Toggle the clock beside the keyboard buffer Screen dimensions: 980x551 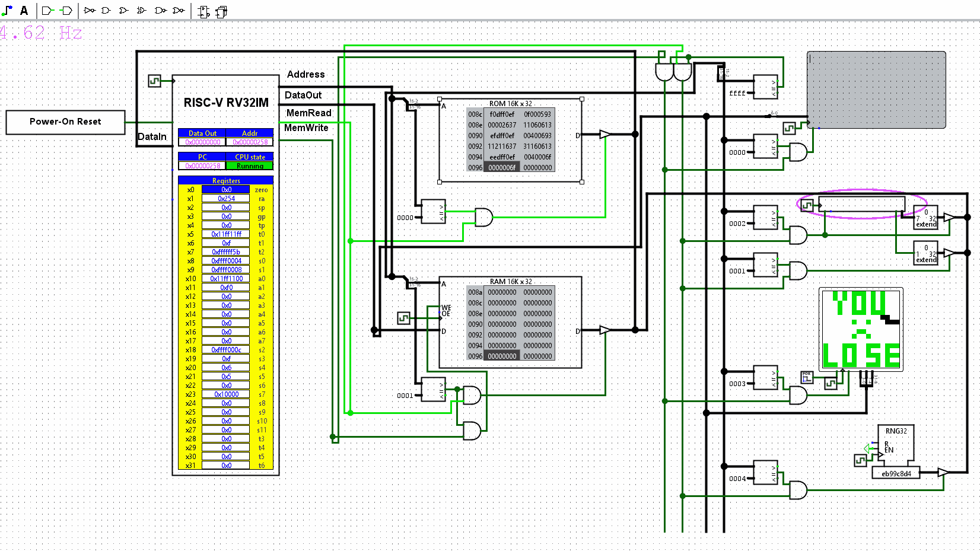[807, 205]
